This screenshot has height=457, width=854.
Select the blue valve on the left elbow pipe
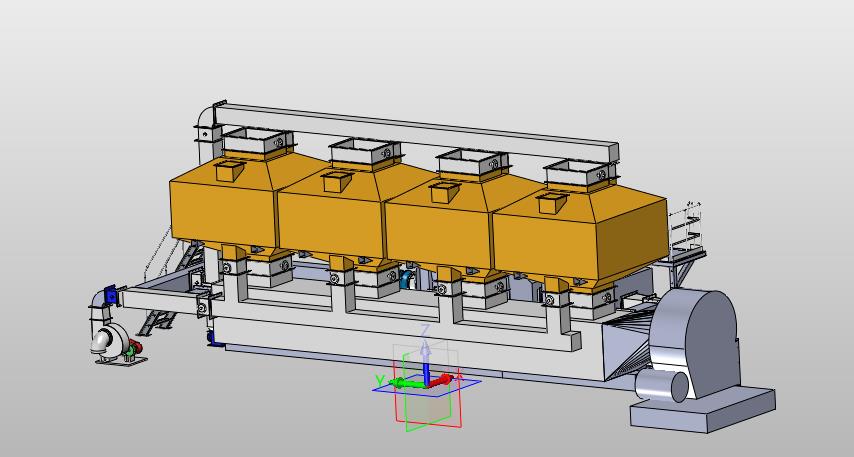pyautogui.click(x=111, y=295)
